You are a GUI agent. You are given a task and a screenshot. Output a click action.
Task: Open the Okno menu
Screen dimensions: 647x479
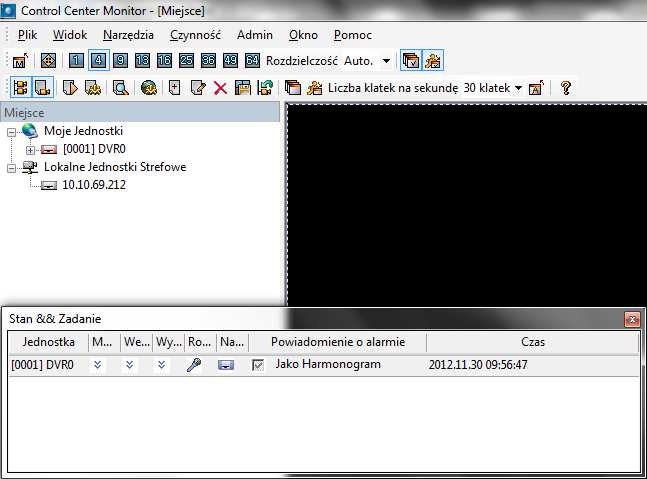pos(303,35)
